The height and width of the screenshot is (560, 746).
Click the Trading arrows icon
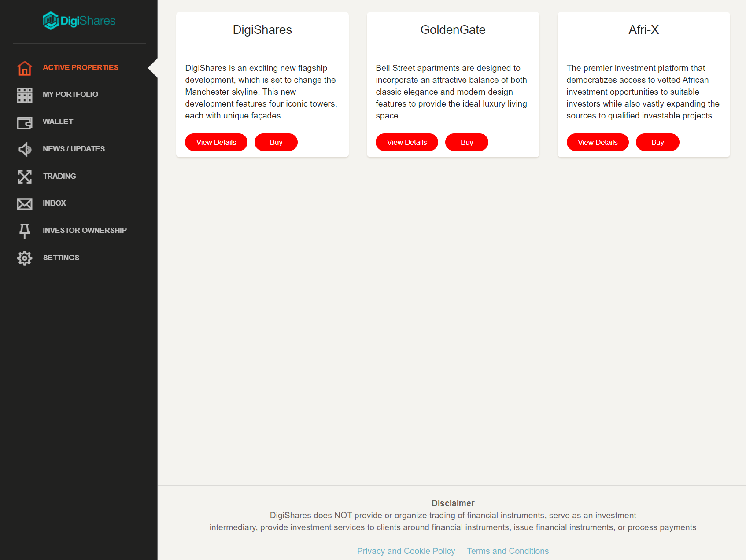tap(25, 177)
